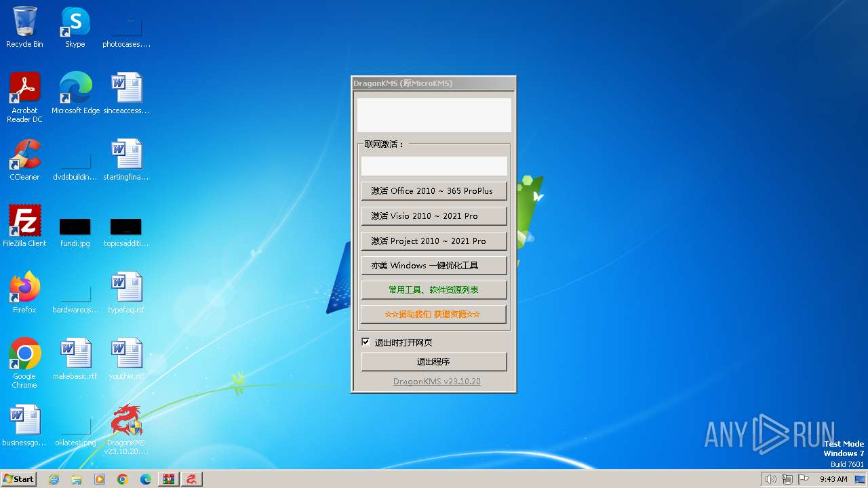Open Internet Explorer from the taskbar
This screenshot has height=488, width=868.
pos(54,479)
